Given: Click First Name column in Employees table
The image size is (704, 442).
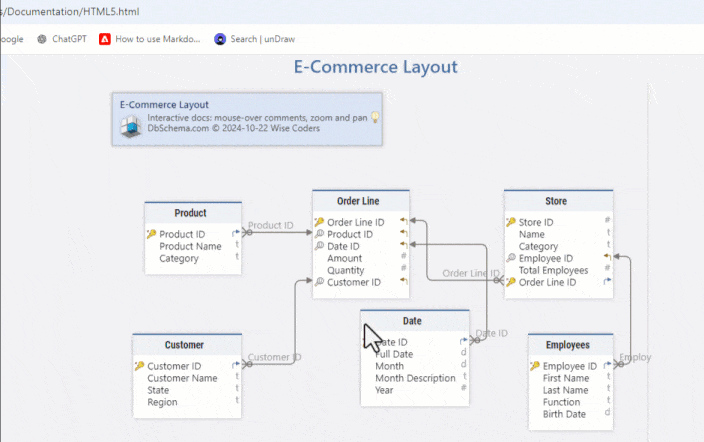Looking at the screenshot, I should coord(566,378).
